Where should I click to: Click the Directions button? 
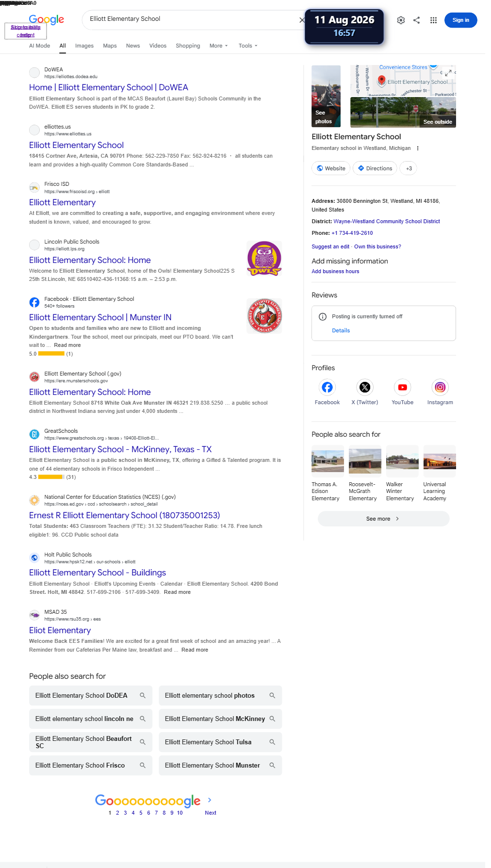tap(375, 168)
